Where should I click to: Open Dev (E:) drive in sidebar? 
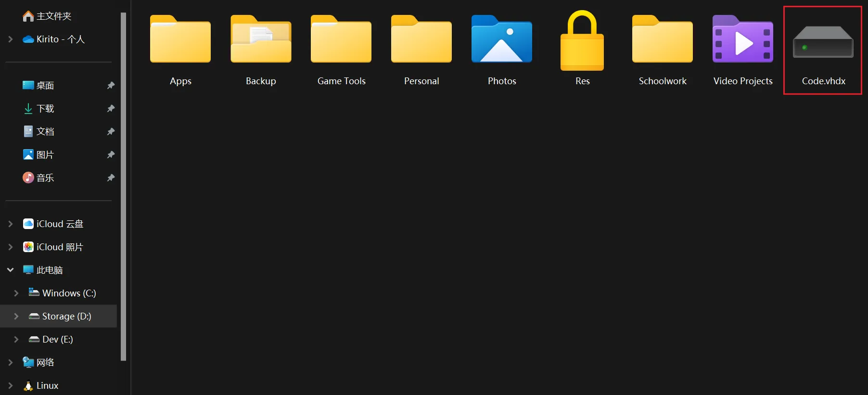coord(57,339)
